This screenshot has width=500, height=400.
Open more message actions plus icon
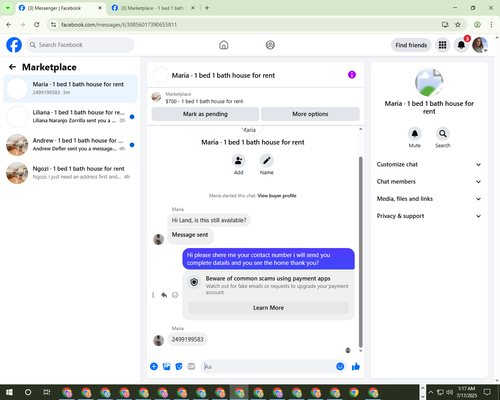[154, 367]
